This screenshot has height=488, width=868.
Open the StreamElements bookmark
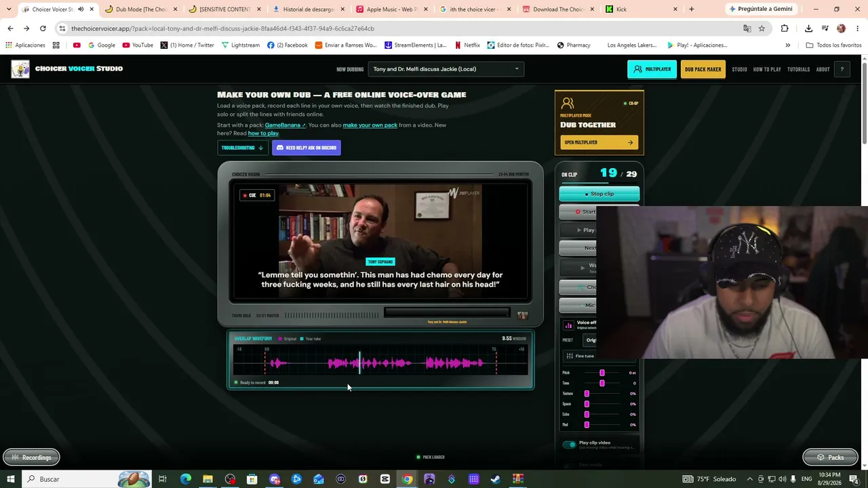click(415, 45)
